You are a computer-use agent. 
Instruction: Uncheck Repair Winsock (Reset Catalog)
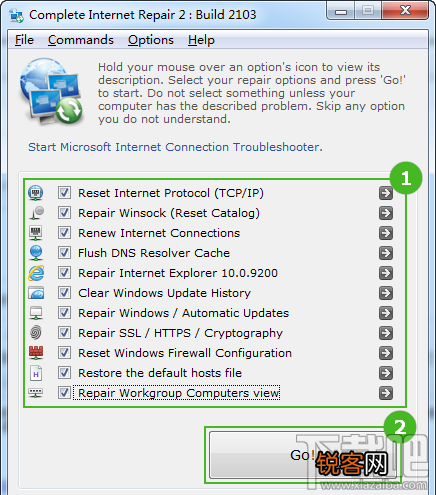[x=64, y=213]
